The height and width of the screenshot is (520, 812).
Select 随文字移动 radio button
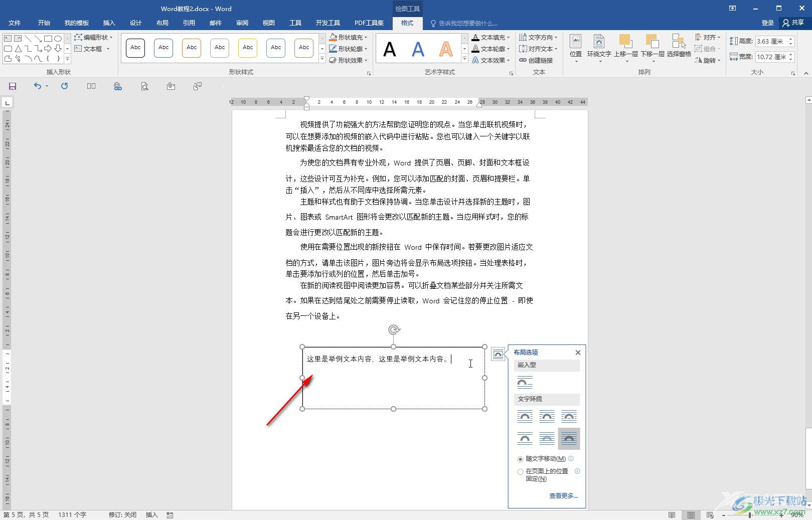click(520, 459)
